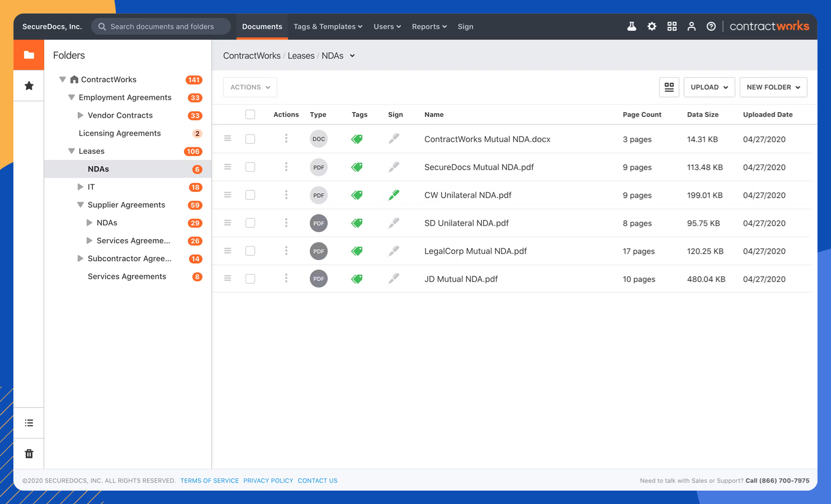Open the Reports menu
This screenshot has height=504, width=831.
tap(429, 26)
